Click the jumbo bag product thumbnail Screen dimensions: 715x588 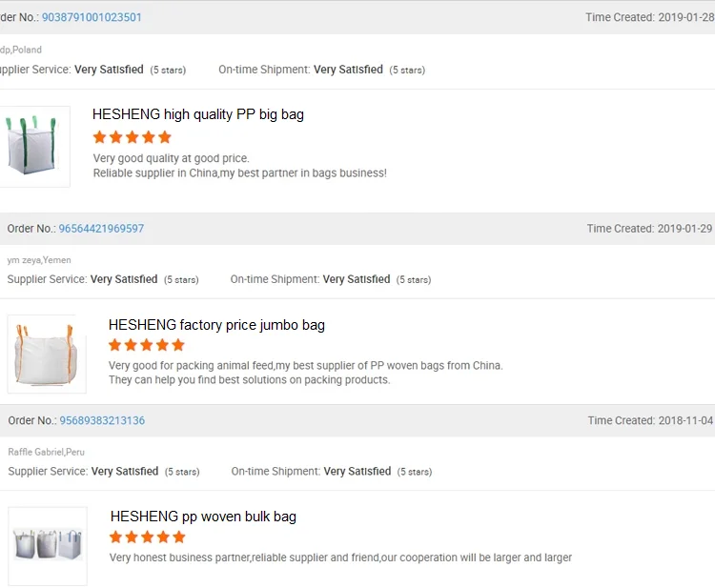tap(41, 355)
